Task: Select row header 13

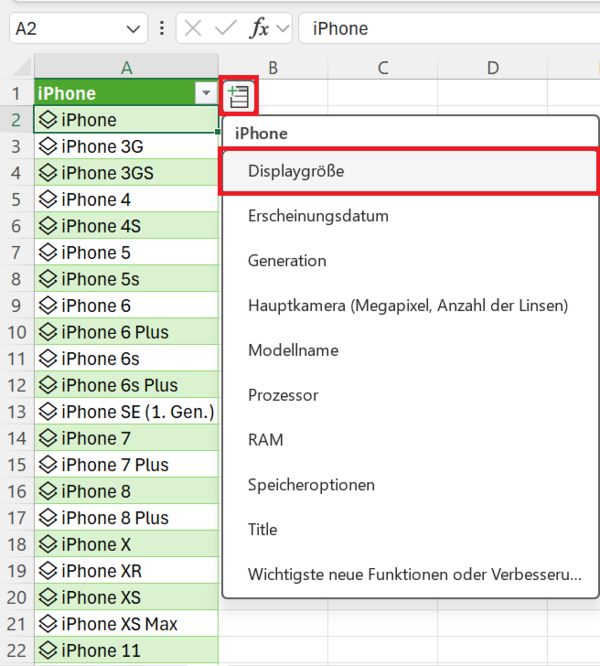Action: click(x=17, y=411)
